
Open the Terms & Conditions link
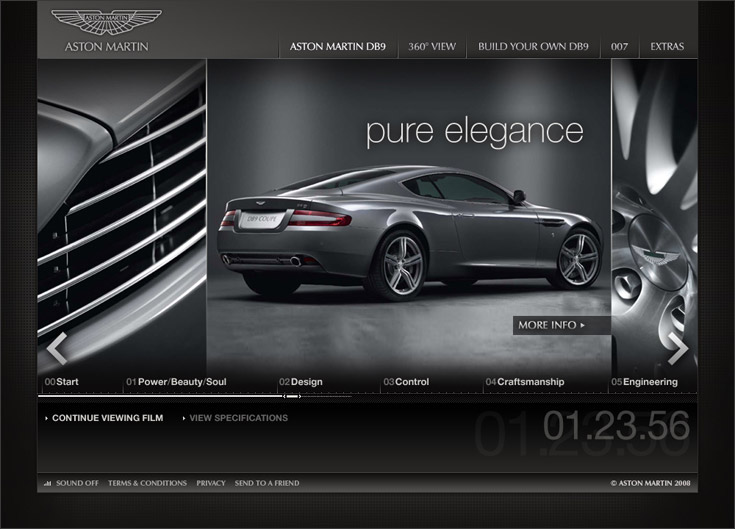(x=147, y=483)
